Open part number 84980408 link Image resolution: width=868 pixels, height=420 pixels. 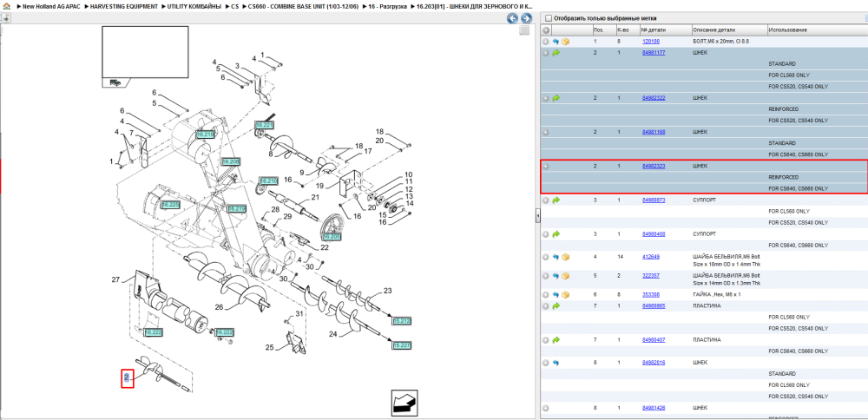pyautogui.click(x=654, y=234)
